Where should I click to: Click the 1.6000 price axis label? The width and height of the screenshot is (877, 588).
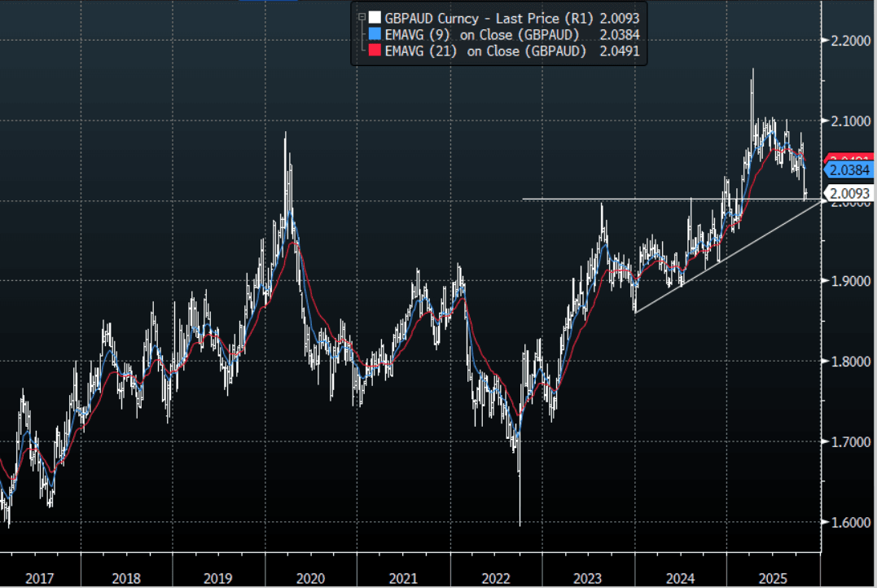tap(851, 522)
